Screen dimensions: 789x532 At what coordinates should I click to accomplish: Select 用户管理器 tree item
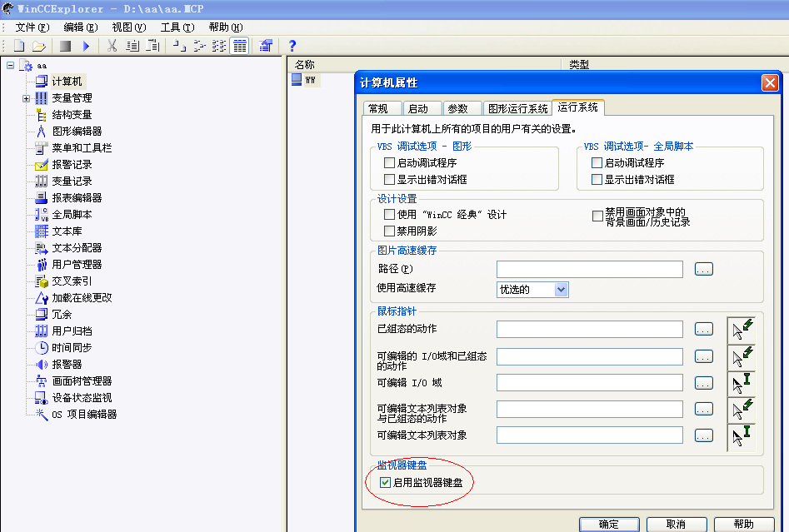77,265
